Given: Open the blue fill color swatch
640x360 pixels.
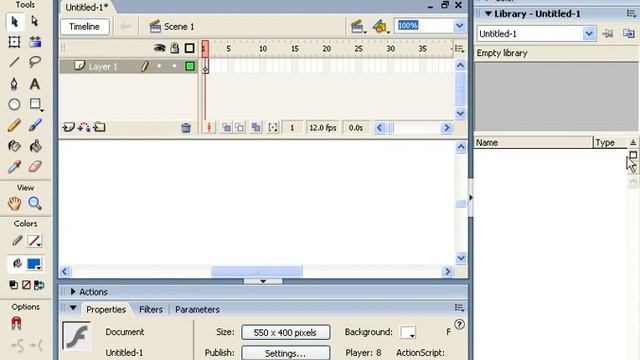Looking at the screenshot, I should click(x=34, y=264).
